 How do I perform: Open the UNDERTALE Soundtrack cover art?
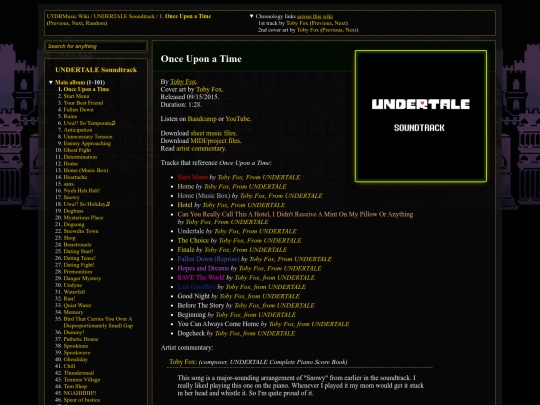420,116
